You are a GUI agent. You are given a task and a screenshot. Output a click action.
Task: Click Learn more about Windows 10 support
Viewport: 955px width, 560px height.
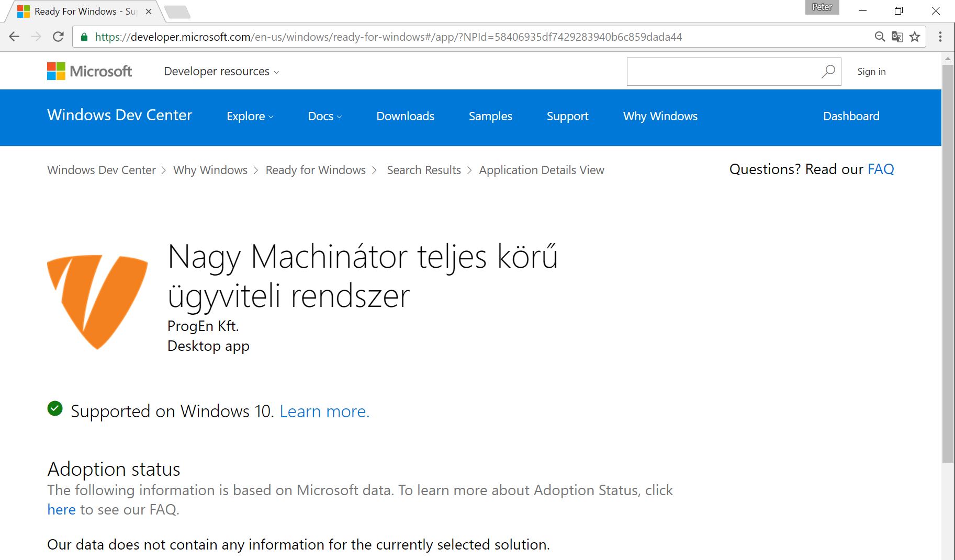coord(324,412)
